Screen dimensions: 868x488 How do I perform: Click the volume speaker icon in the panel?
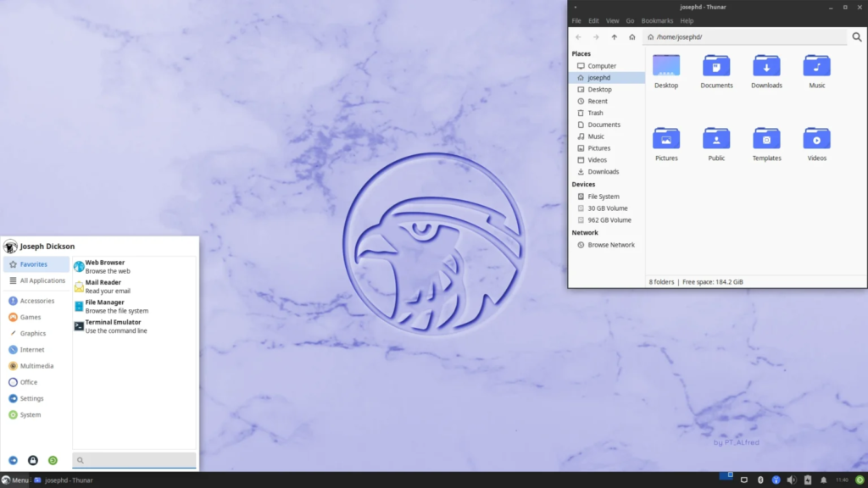[x=791, y=480]
